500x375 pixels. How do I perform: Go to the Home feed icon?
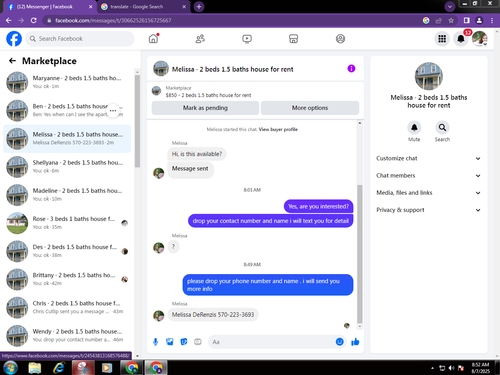click(153, 39)
